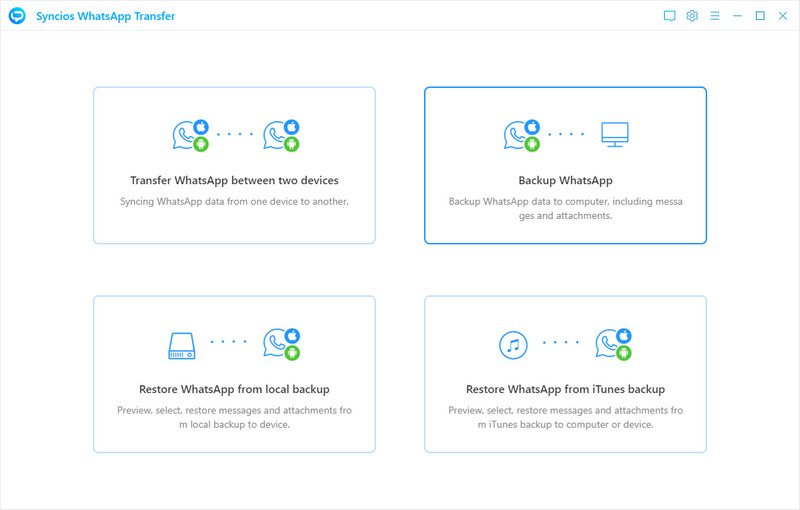Select Transfer WhatsApp between two devices title
The width and height of the screenshot is (800, 510).
234,180
